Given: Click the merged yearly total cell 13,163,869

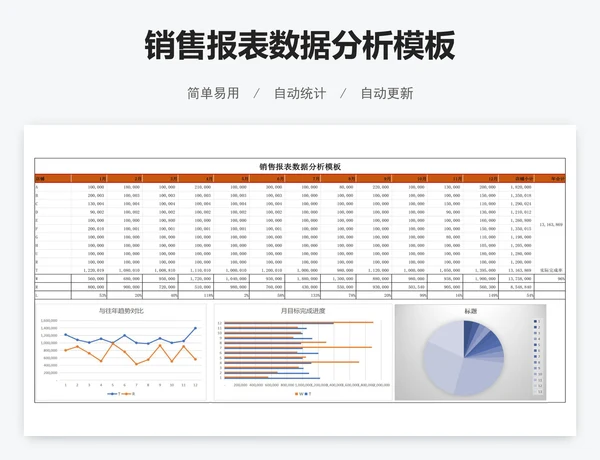Looking at the screenshot, I should (x=550, y=225).
